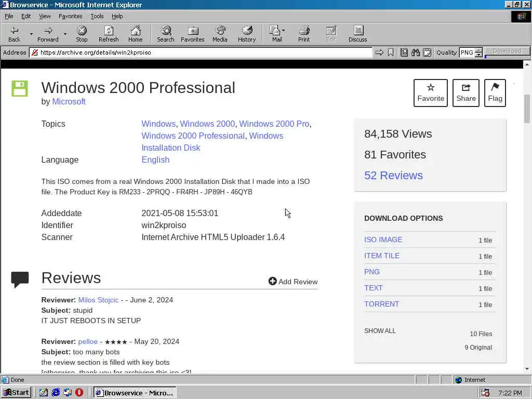Viewport: 532px width, 399px height.
Task: Open the Edit menu
Action: coord(26,16)
